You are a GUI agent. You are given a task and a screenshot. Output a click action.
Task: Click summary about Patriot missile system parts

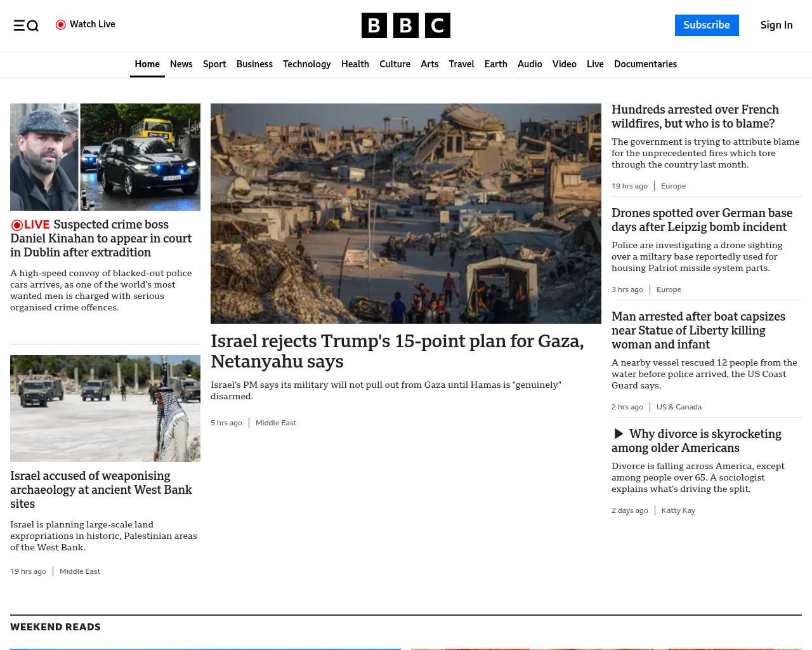[x=697, y=256]
